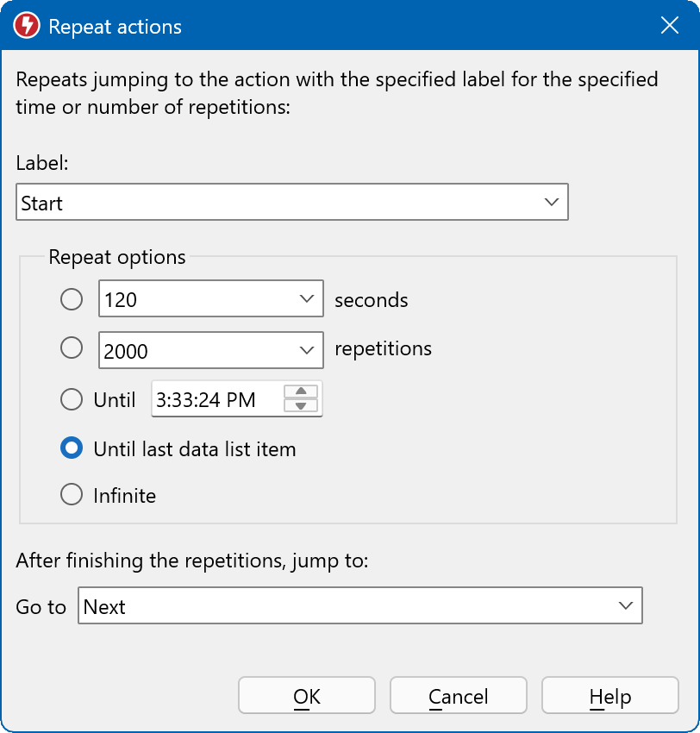Enable the Infinite repeat option
This screenshot has height=733, width=700.
[x=72, y=495]
